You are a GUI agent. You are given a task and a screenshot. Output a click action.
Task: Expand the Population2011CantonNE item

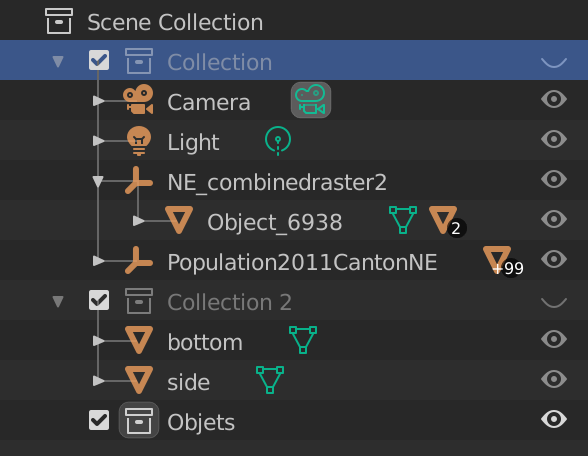coord(98,261)
